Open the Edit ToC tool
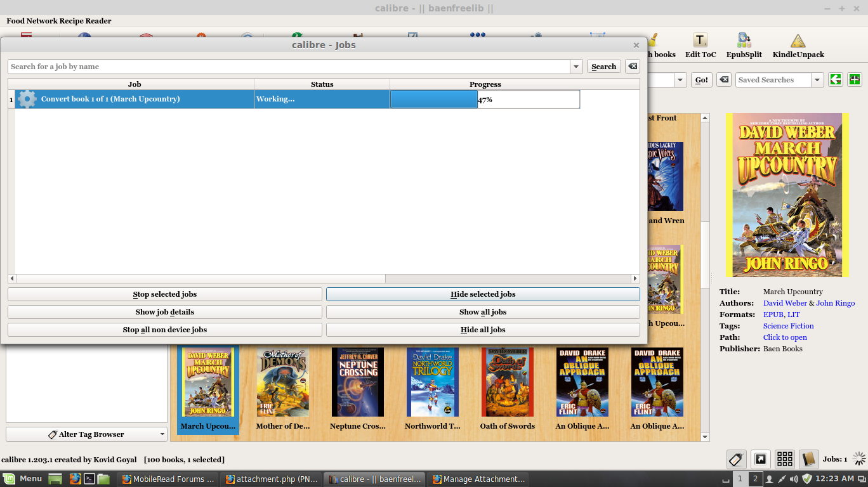Screen dimensions: 868x487 pos(700,46)
